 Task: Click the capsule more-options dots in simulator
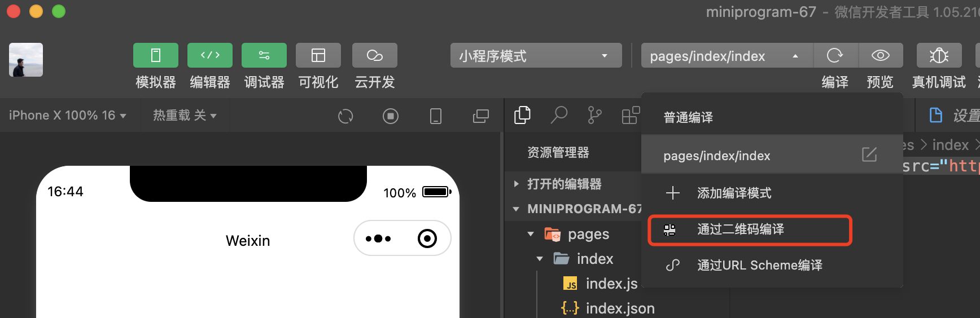point(378,238)
